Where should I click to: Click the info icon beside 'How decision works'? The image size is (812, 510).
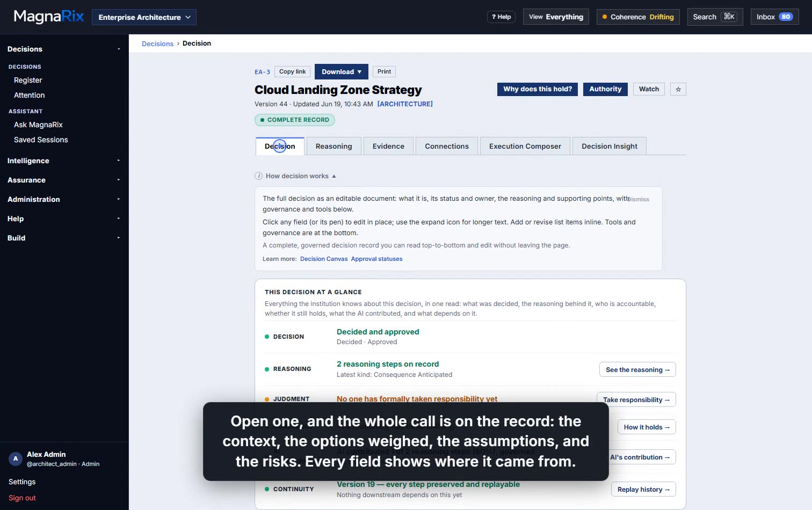(x=259, y=176)
